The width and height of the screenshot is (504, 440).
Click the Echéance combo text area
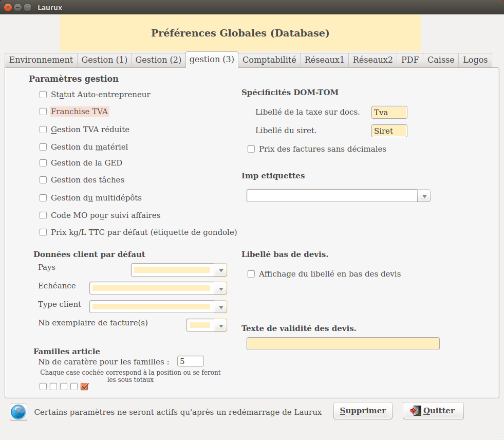pyautogui.click(x=152, y=288)
